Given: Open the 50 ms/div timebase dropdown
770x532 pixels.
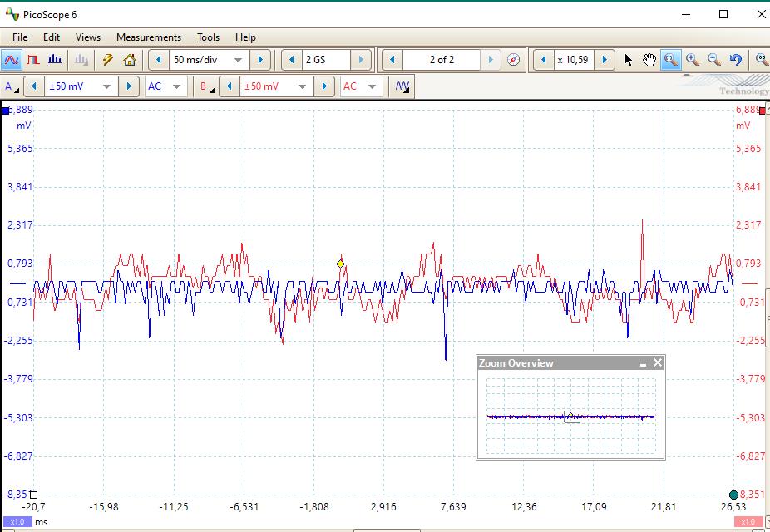Looking at the screenshot, I should point(210,60).
